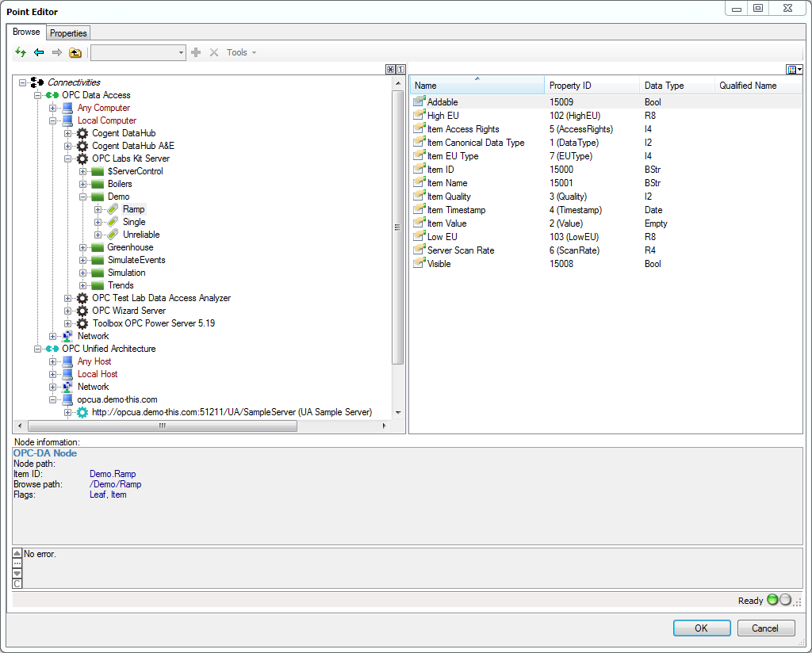Image resolution: width=812 pixels, height=653 pixels.
Task: Click the UA Sample Server endpoint icon
Action: click(x=82, y=412)
